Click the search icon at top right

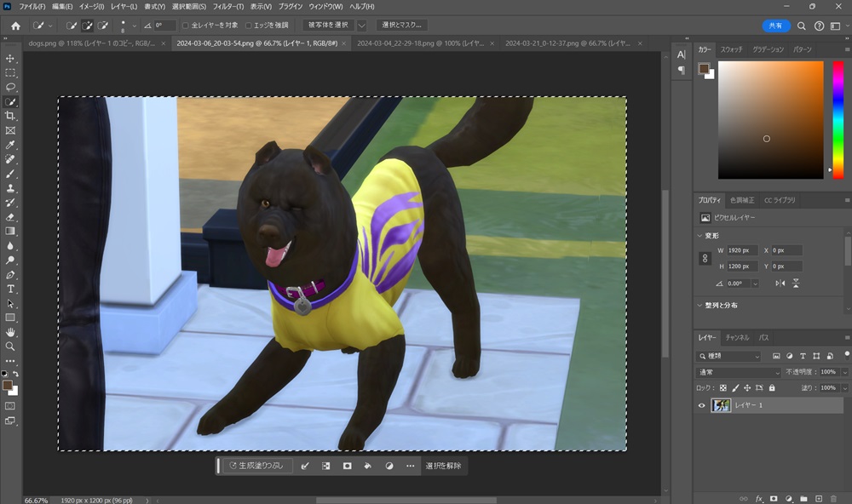pos(802,26)
